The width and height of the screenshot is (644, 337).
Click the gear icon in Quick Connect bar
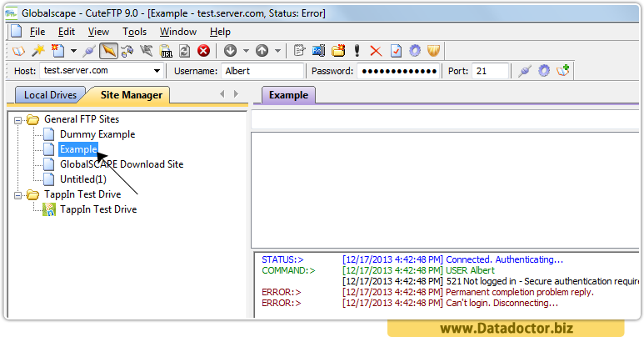click(x=544, y=71)
